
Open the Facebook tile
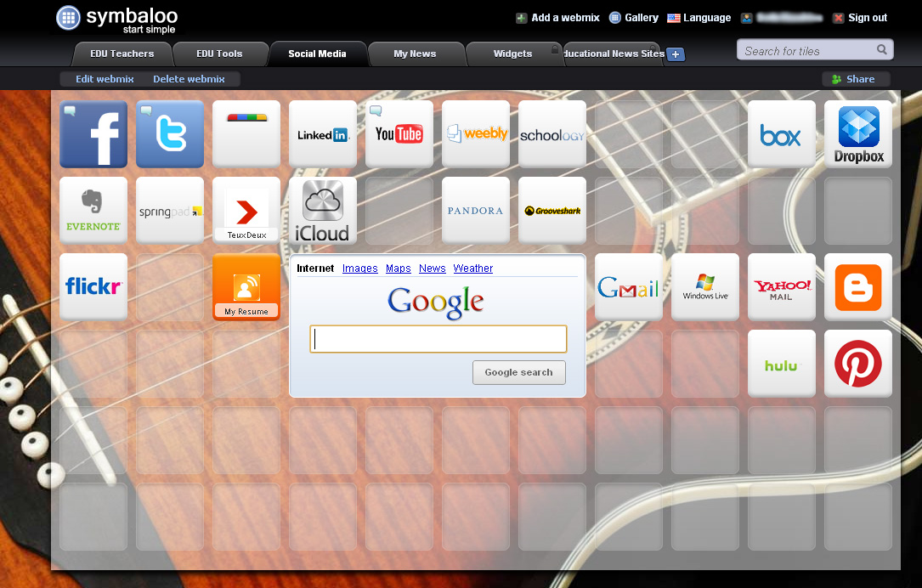click(x=93, y=134)
